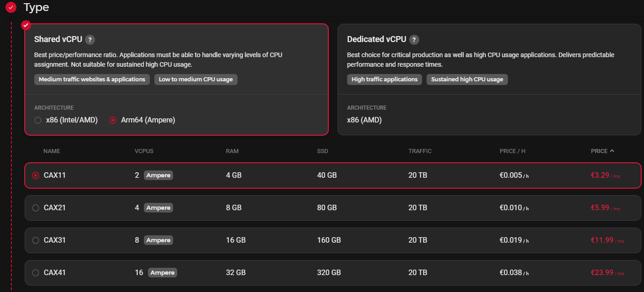
Task: Select Arm64 (Ampere) architecture radio button
Action: (113, 120)
